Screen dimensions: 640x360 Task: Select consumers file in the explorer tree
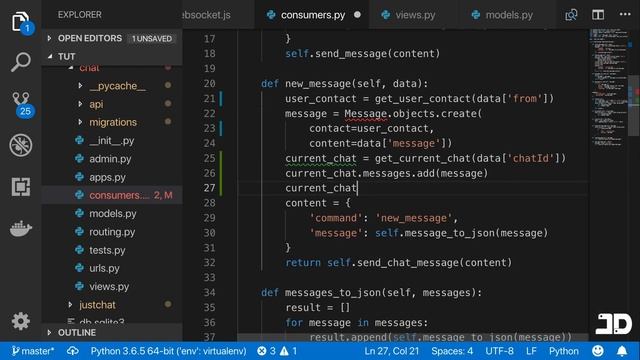point(112,195)
